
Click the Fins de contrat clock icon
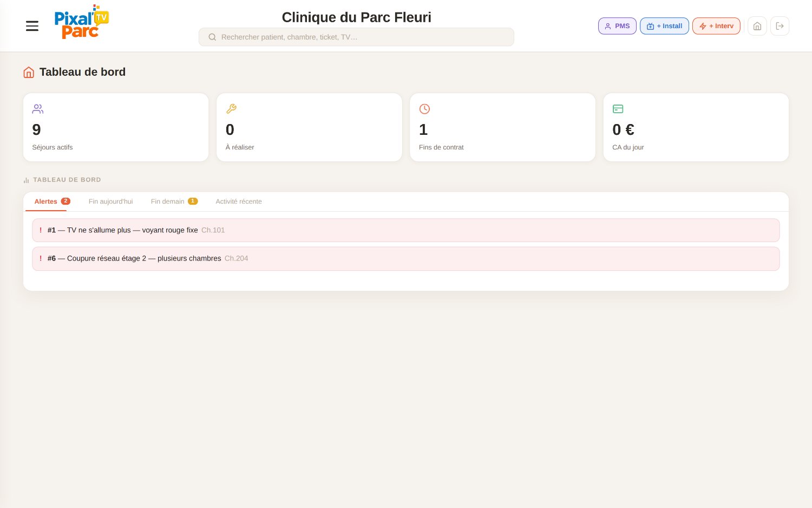tap(424, 109)
